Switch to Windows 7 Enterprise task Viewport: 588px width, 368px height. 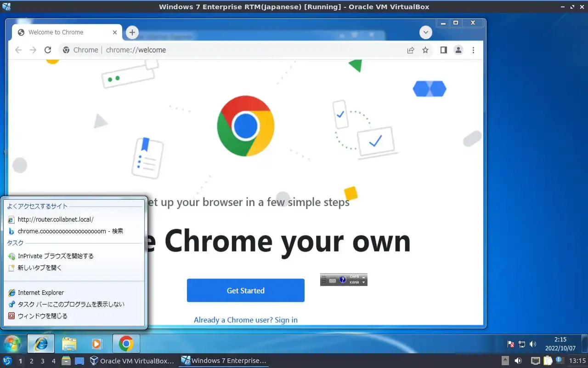[224, 361]
